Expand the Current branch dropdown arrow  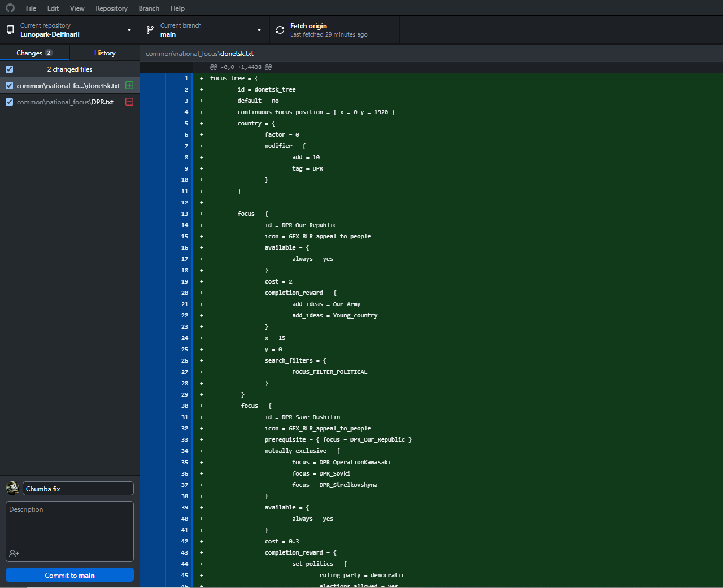click(x=259, y=30)
